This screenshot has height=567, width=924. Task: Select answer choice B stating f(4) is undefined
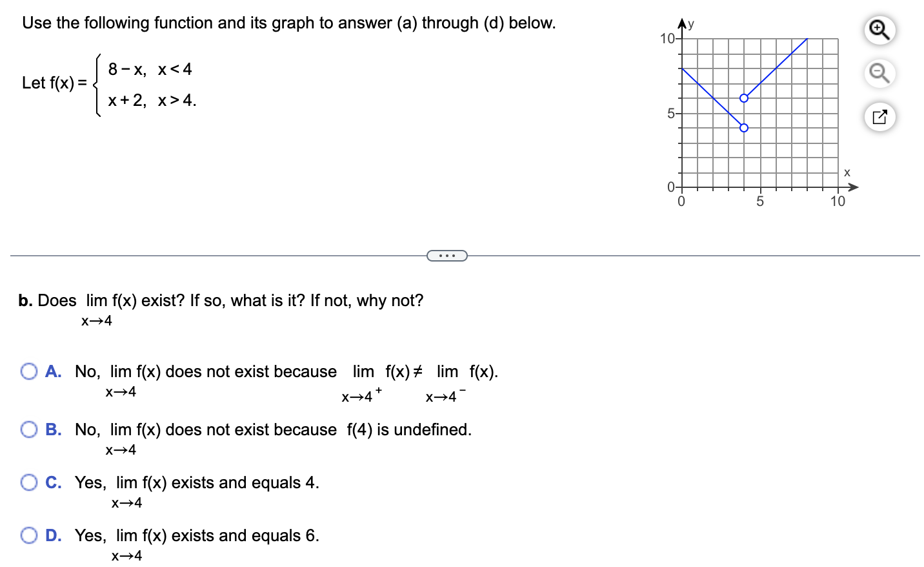pyautogui.click(x=28, y=429)
